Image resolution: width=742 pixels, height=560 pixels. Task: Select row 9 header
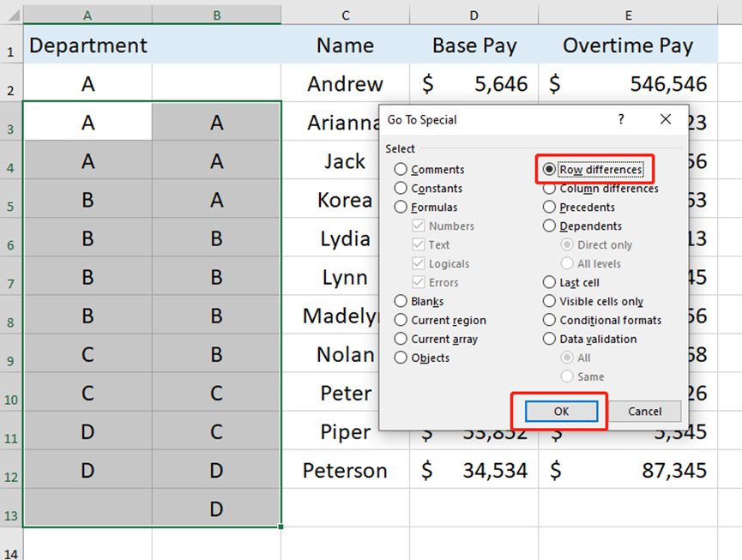click(x=11, y=353)
